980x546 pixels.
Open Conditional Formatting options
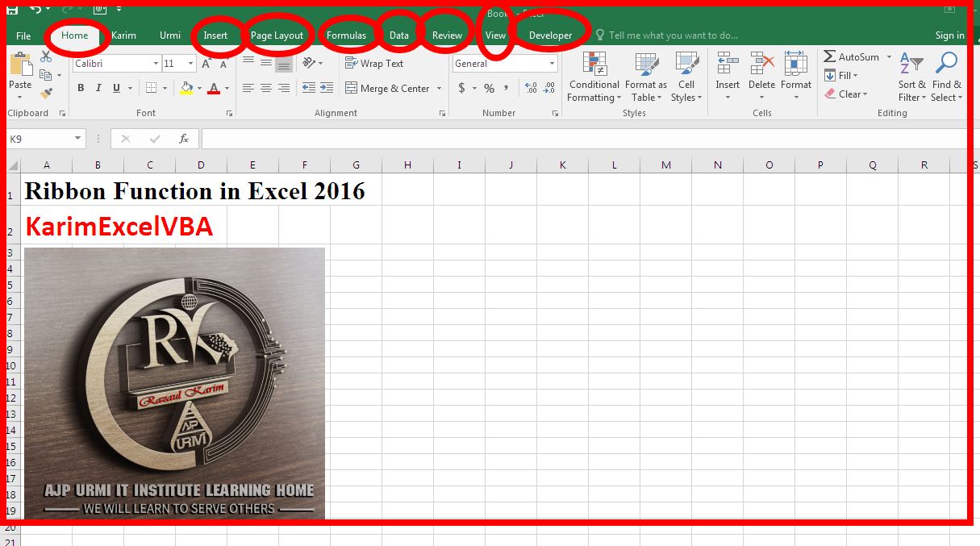594,77
